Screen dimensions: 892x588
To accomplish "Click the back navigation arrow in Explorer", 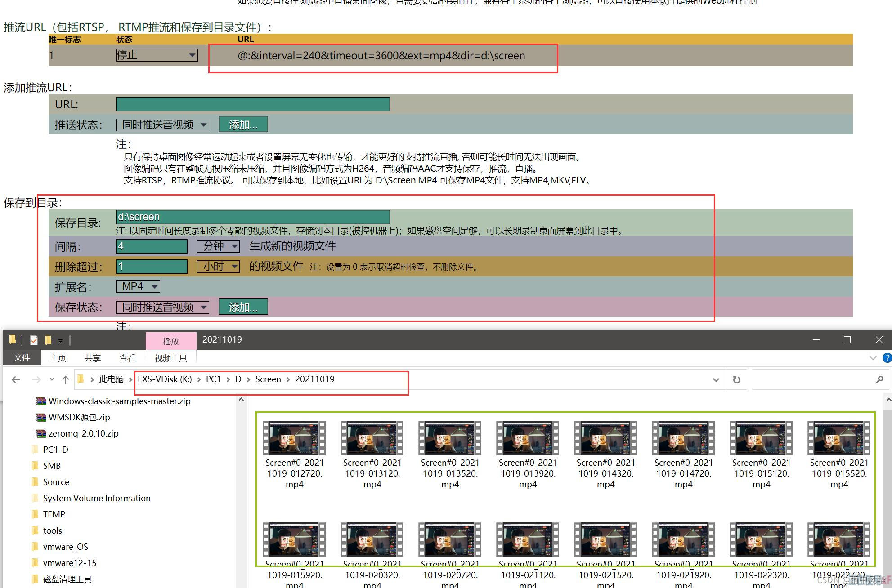I will 16,380.
